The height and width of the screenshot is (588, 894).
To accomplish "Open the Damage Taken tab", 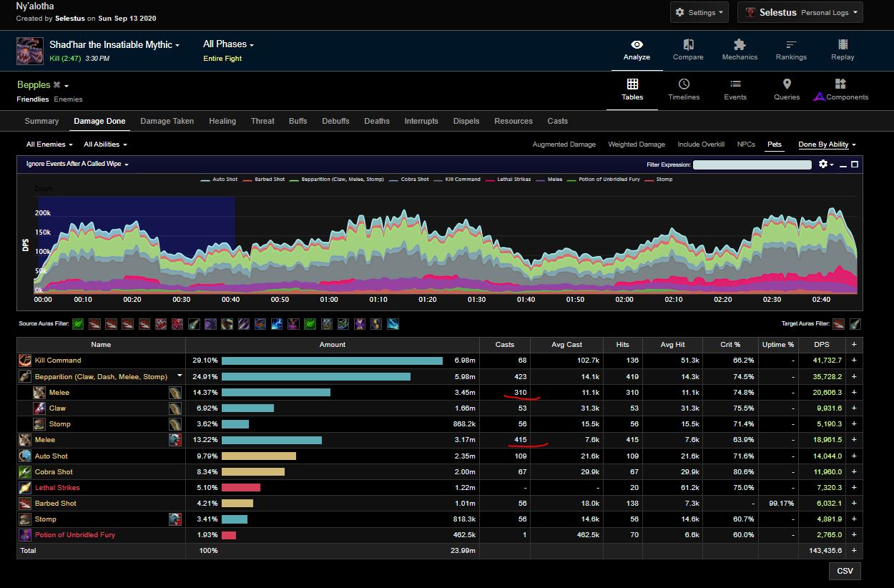I will (x=167, y=121).
